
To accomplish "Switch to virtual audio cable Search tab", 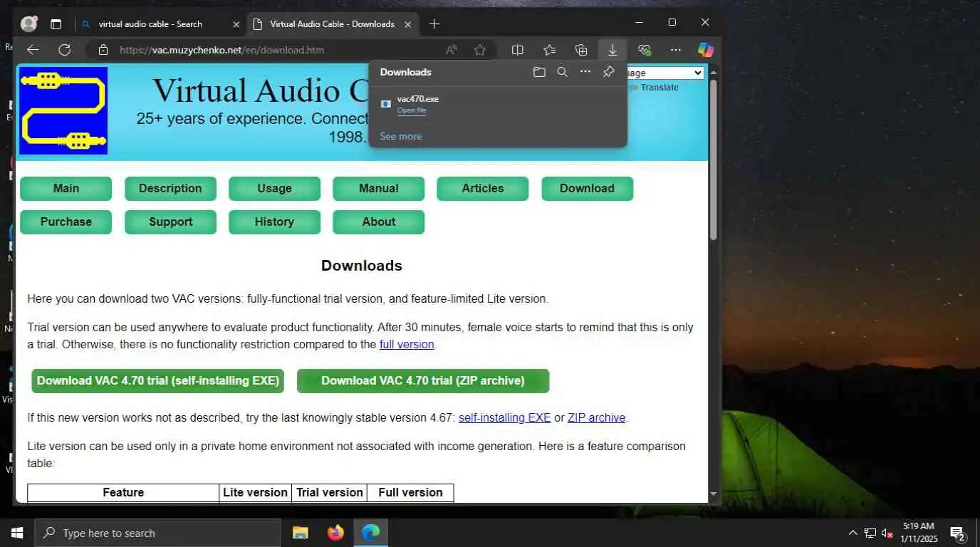I will [150, 24].
